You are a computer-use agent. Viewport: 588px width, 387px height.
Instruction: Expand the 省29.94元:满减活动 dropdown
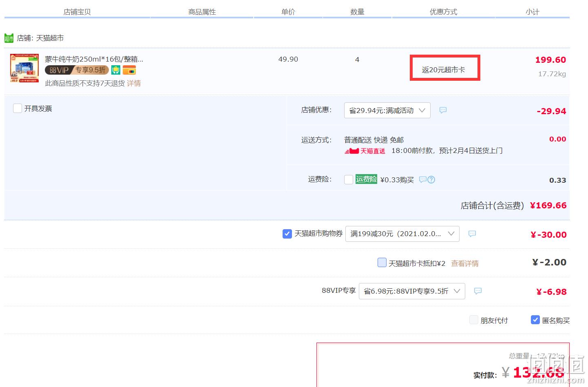pos(387,111)
